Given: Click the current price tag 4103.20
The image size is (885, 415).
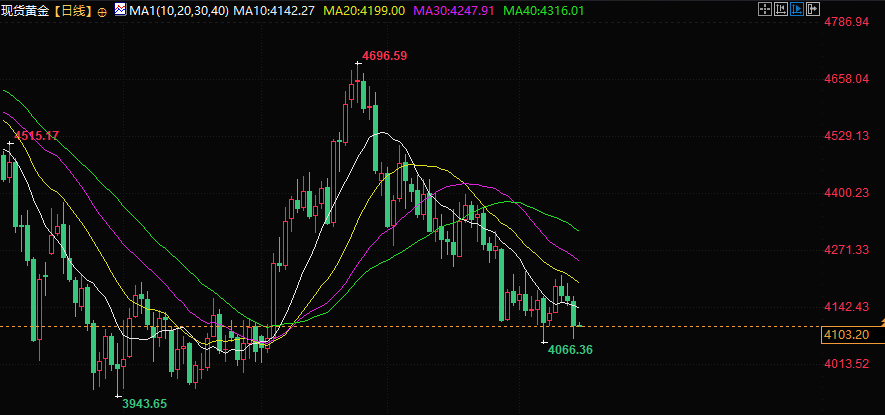Looking at the screenshot, I should point(852,335).
